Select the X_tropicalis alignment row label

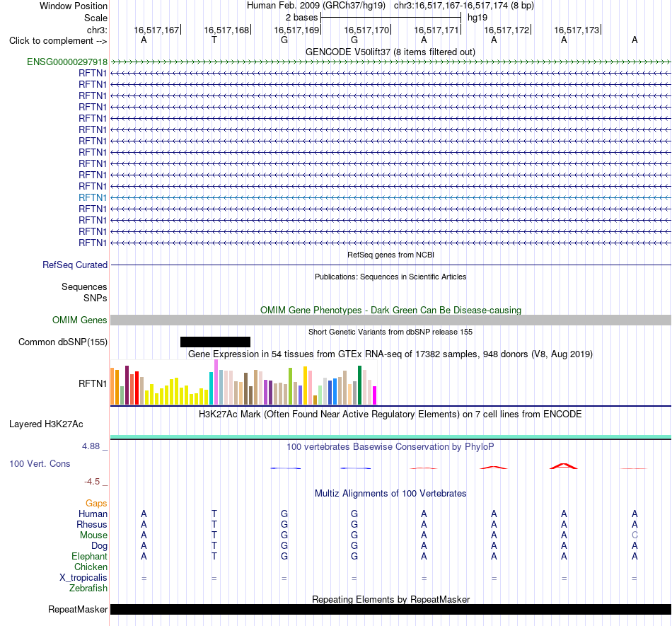(x=83, y=578)
